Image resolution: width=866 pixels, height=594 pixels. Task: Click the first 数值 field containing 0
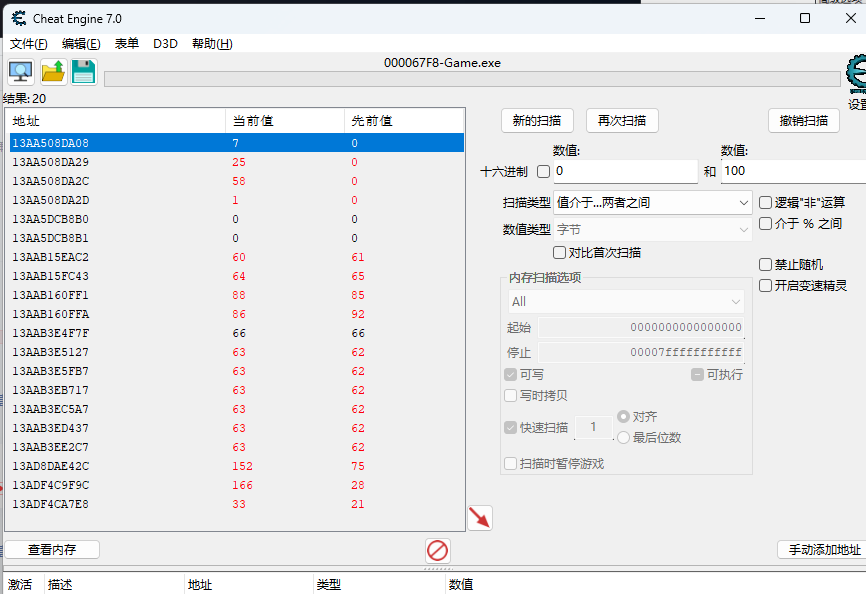[625, 171]
